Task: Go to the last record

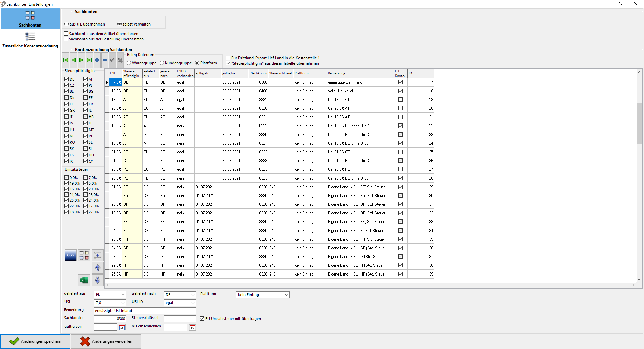Action: pyautogui.click(x=89, y=60)
